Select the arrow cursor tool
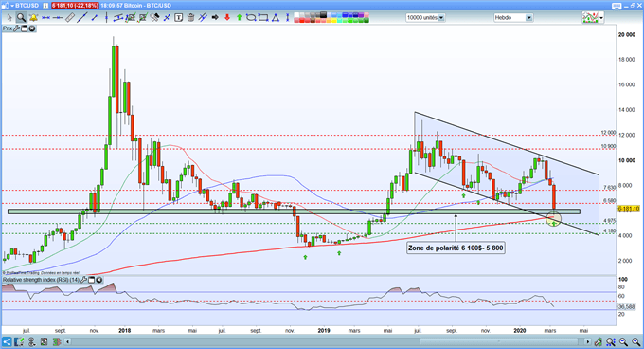Image resolution: width=644 pixels, height=349 pixels. pyautogui.click(x=9, y=18)
